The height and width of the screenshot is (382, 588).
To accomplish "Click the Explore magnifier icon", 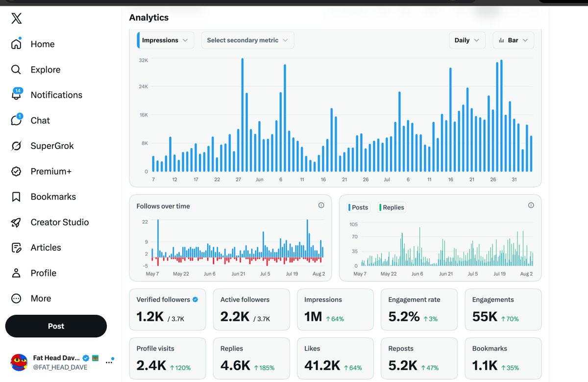I will tap(16, 70).
